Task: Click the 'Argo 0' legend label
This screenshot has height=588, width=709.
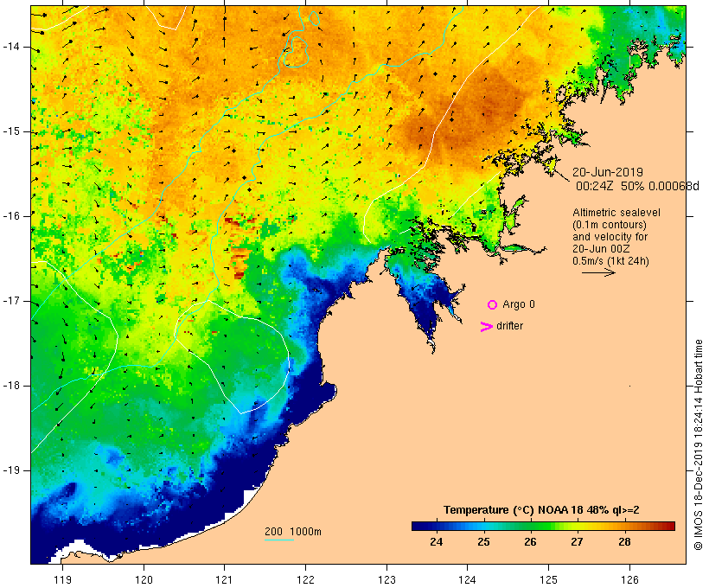Action: point(519,304)
